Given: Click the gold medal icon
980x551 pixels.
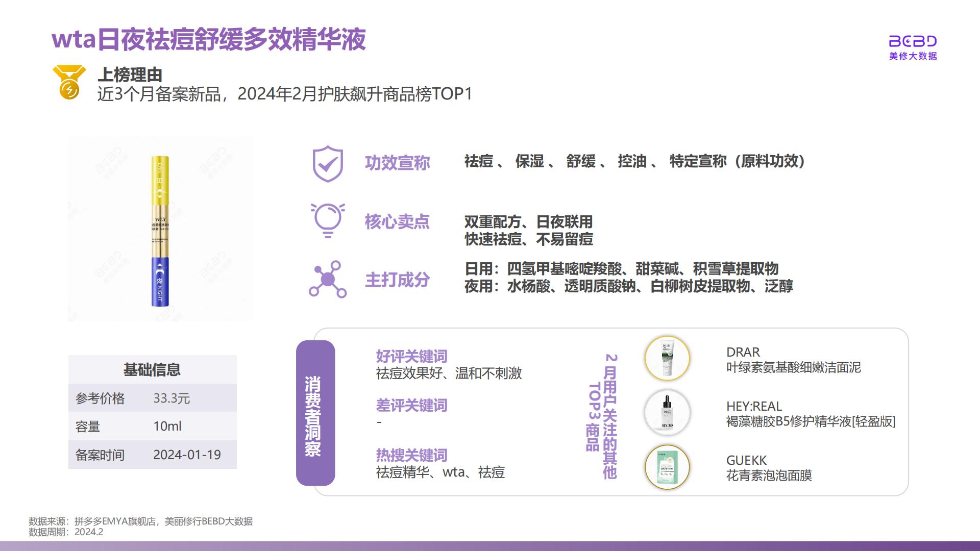Looking at the screenshot, I should tap(69, 82).
